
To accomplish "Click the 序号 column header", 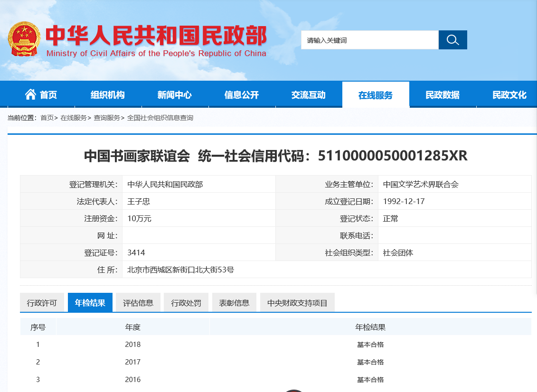I will point(38,327).
